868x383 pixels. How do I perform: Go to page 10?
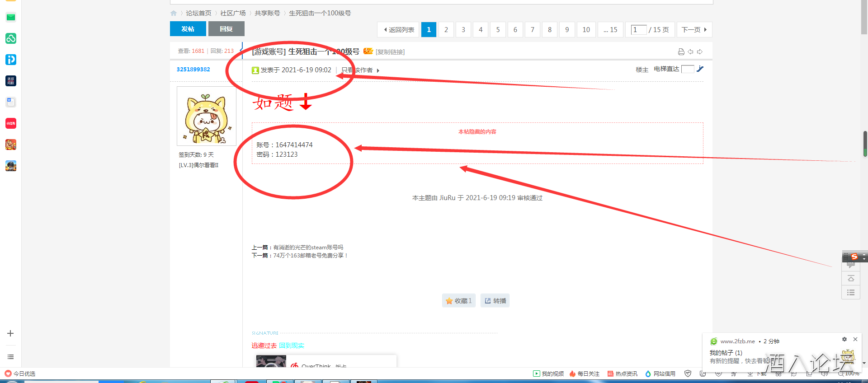coord(586,29)
